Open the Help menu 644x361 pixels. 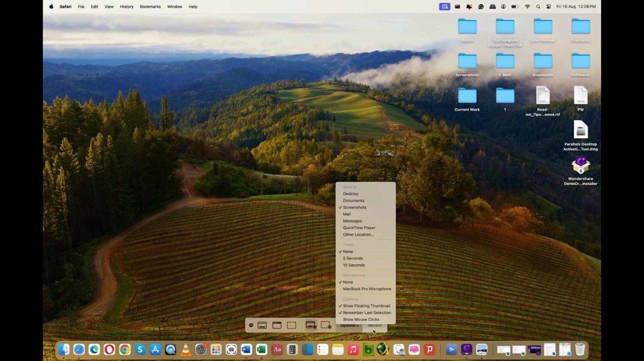click(193, 7)
